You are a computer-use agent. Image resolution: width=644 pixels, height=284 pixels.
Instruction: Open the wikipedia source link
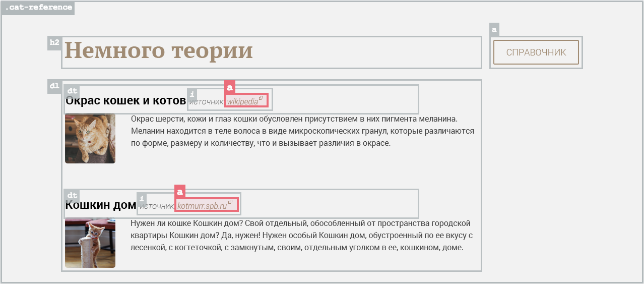[242, 102]
